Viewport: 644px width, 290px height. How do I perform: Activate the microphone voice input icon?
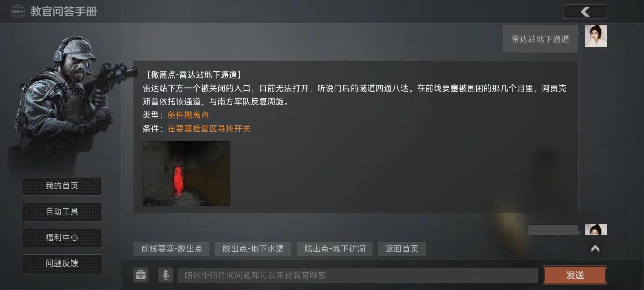(166, 275)
